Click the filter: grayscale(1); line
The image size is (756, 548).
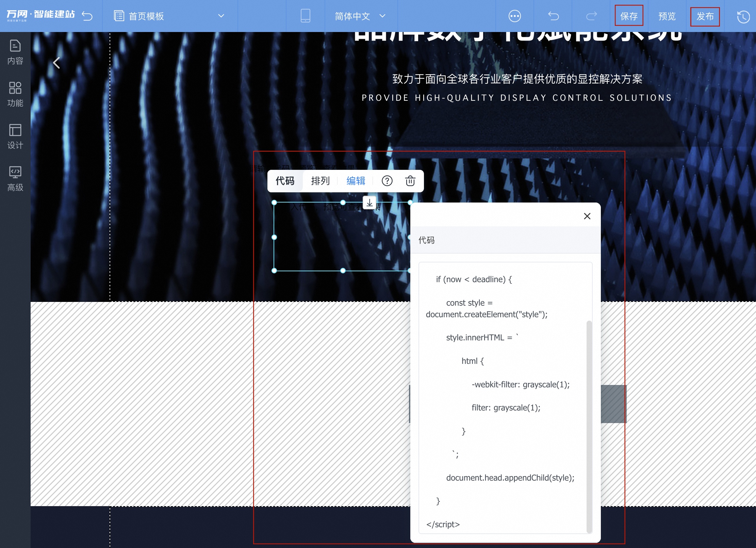(506, 408)
